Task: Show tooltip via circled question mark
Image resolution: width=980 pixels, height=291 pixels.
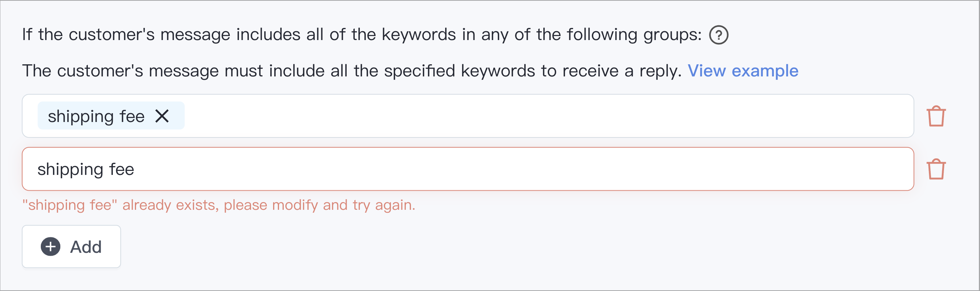Action: click(x=719, y=35)
